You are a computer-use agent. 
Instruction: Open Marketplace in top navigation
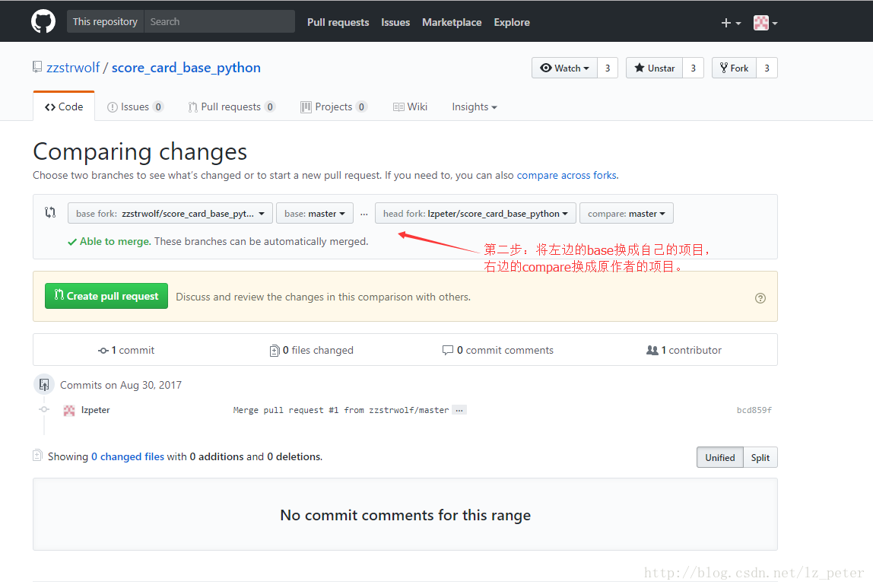pyautogui.click(x=452, y=22)
